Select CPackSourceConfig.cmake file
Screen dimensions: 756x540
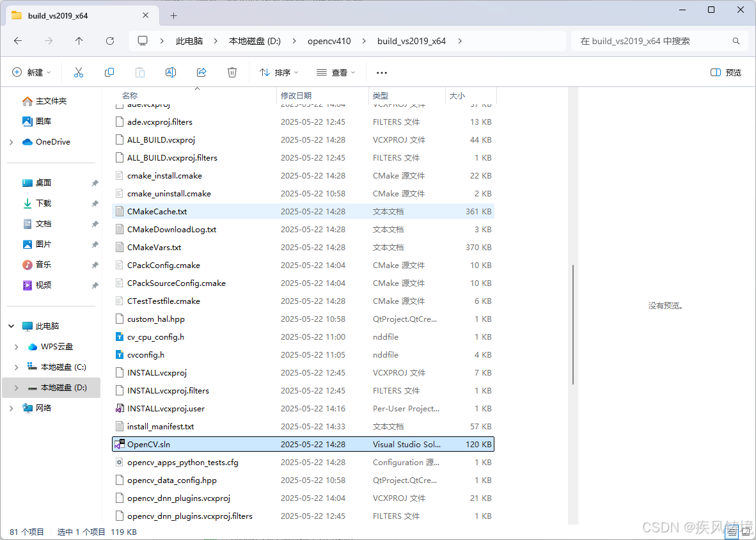303,283
